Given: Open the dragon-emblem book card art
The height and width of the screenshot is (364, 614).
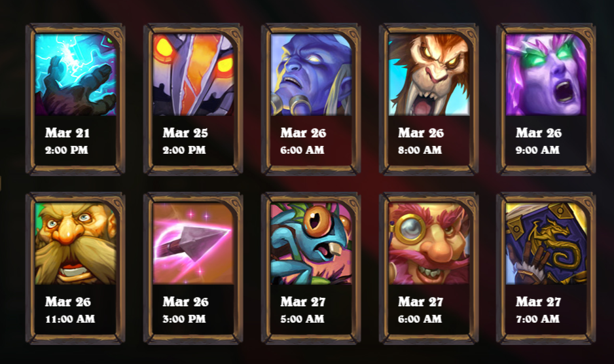Looking at the screenshot, I should [546, 244].
